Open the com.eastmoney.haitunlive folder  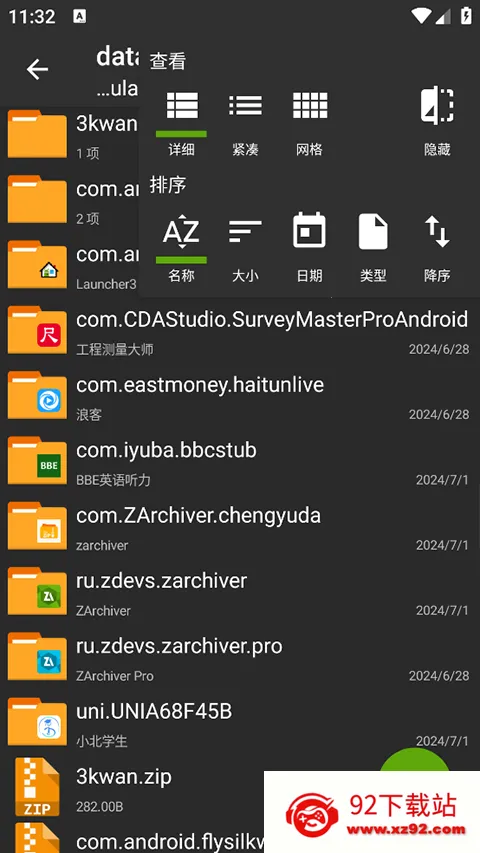tap(240, 397)
